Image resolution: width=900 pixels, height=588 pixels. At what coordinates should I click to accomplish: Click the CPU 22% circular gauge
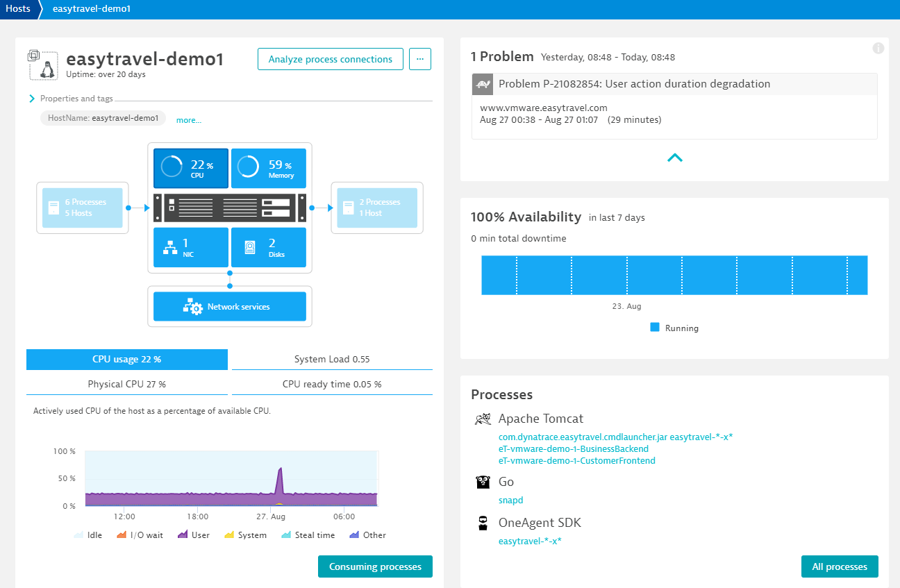coord(172,167)
